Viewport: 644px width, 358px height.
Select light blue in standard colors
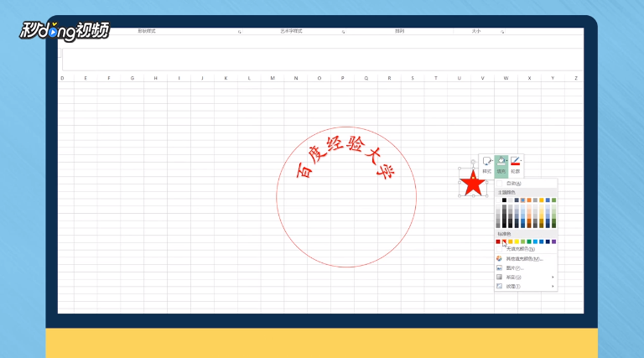(x=535, y=241)
